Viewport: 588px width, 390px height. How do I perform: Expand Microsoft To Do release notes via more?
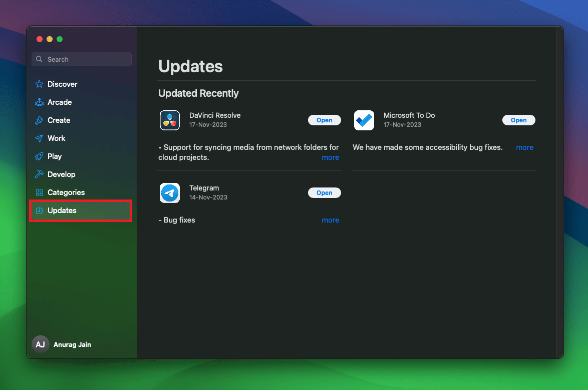tap(524, 147)
